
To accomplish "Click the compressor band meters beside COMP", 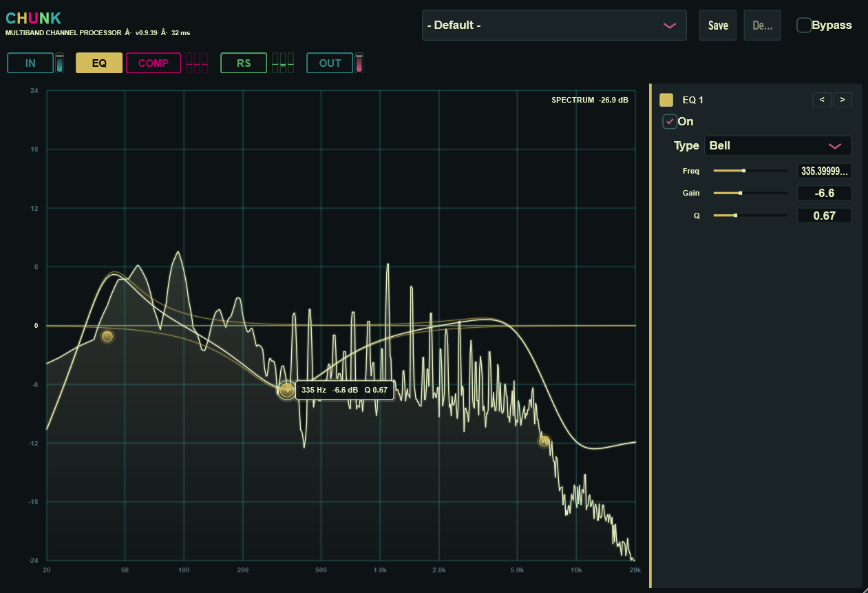I will click(197, 63).
